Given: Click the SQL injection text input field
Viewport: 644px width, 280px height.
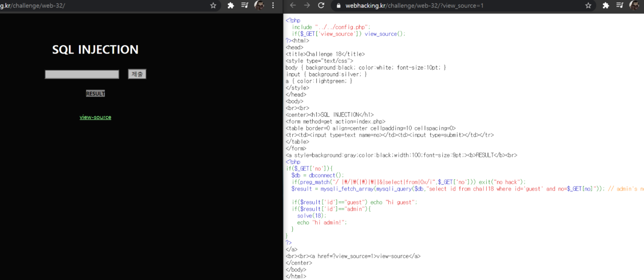Looking at the screenshot, I should [82, 74].
